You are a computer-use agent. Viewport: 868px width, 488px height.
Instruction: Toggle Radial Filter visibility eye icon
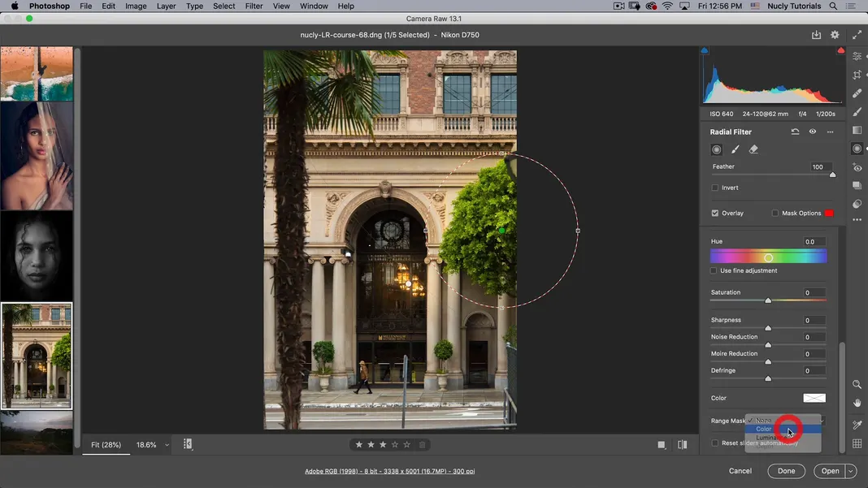pos(812,132)
